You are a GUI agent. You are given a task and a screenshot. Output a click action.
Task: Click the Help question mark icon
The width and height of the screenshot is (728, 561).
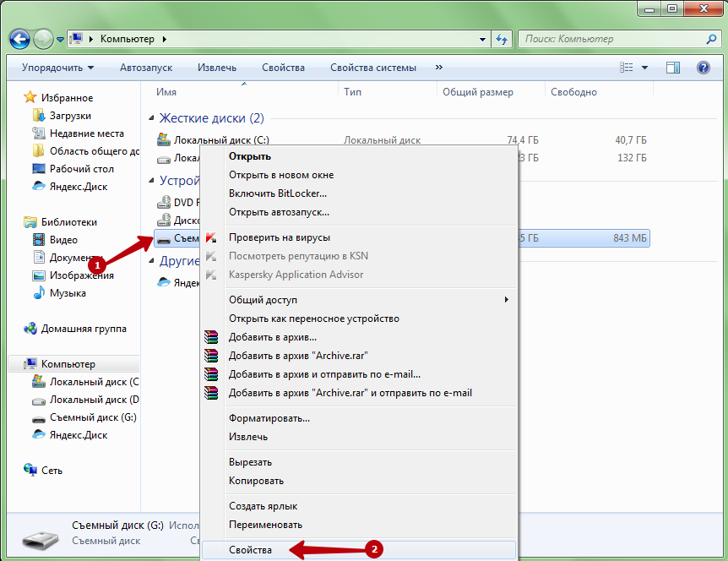(x=702, y=68)
